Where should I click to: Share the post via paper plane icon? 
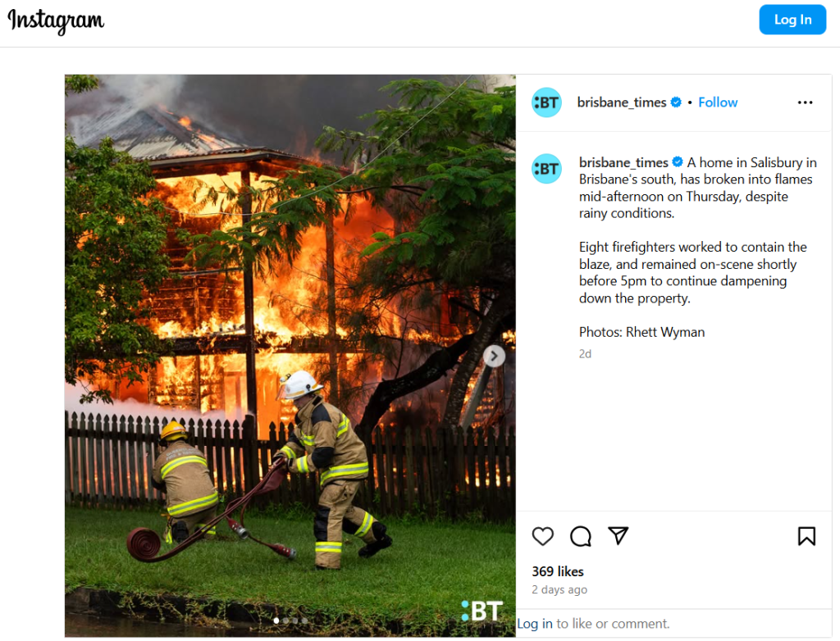coord(618,535)
